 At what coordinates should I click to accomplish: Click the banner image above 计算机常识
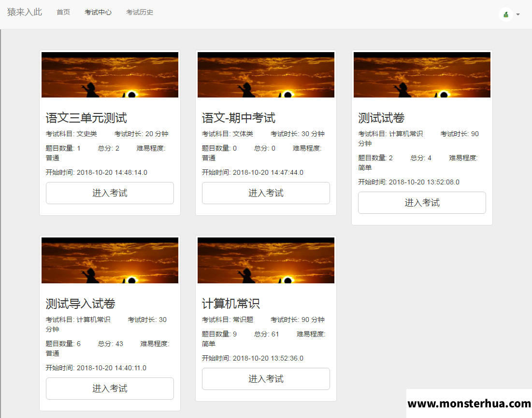click(266, 260)
